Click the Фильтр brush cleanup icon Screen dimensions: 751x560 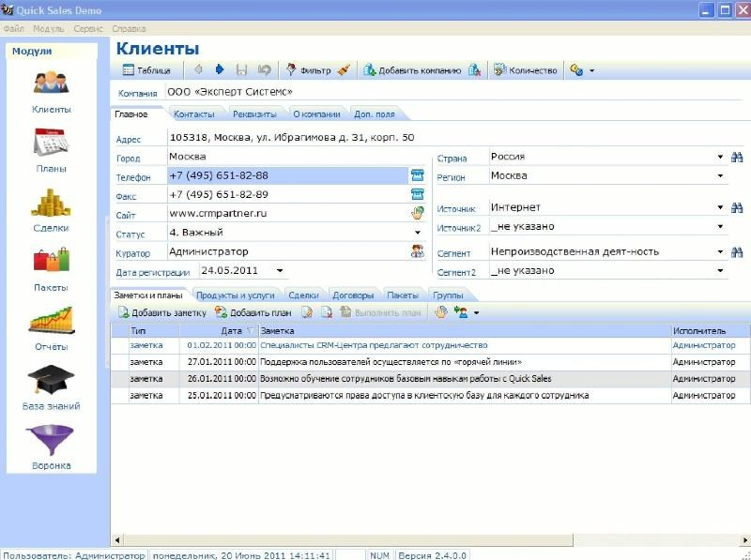(x=345, y=69)
